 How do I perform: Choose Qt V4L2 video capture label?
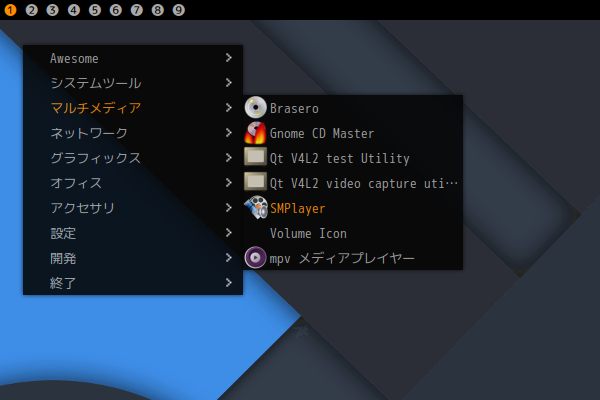tap(364, 183)
